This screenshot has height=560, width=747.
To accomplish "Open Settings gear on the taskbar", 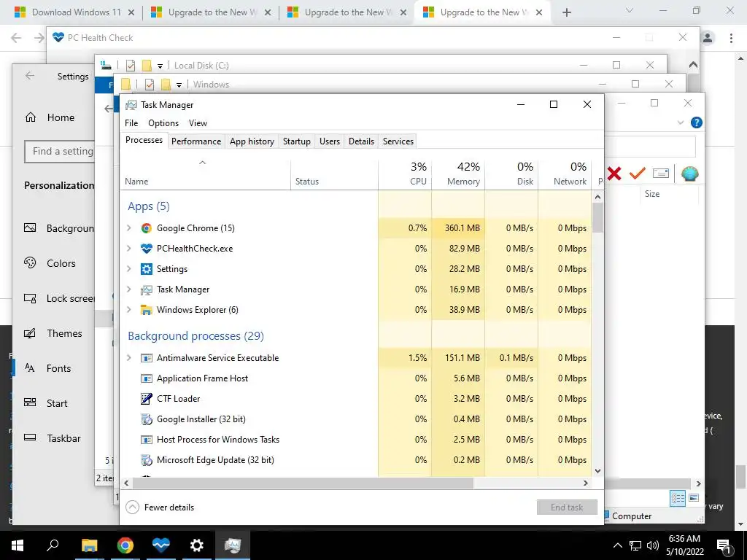I will click(197, 545).
